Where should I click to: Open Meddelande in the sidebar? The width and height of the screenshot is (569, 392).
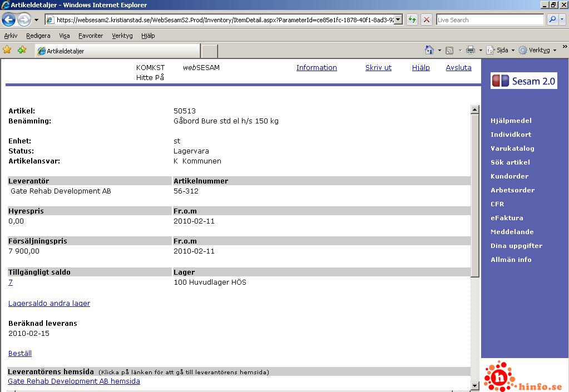tap(512, 232)
